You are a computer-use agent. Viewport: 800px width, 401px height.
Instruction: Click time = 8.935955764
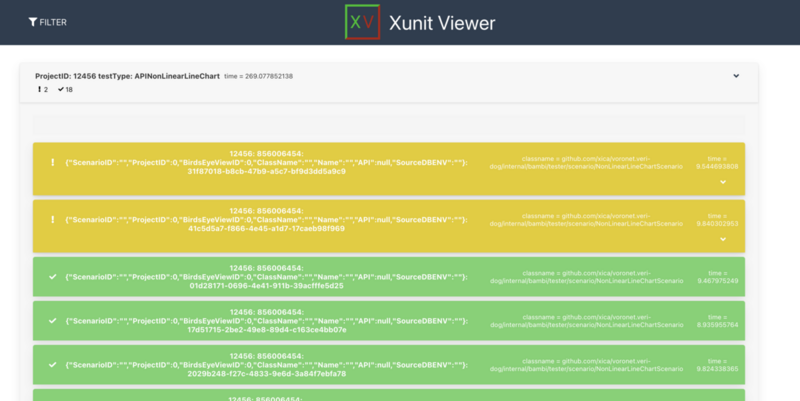[717, 320]
